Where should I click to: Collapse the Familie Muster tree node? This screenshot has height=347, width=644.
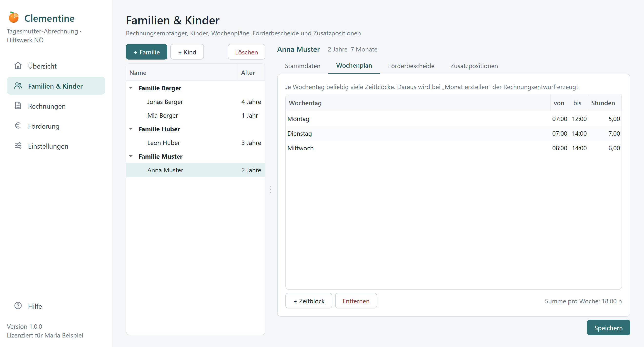[x=131, y=156]
